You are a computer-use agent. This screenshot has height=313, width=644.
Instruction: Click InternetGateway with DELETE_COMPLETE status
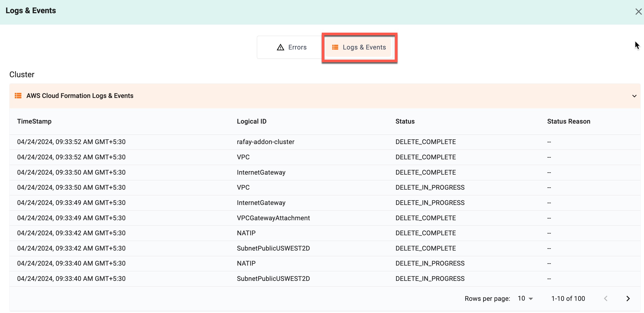click(x=261, y=172)
